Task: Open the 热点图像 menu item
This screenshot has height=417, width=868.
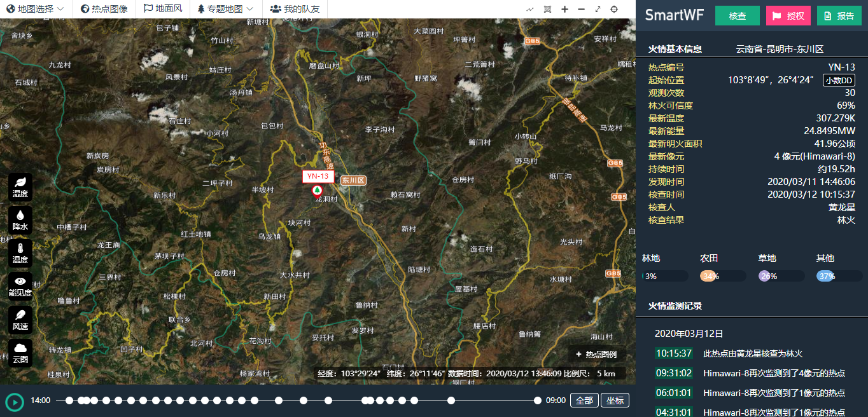Action: pyautogui.click(x=104, y=9)
